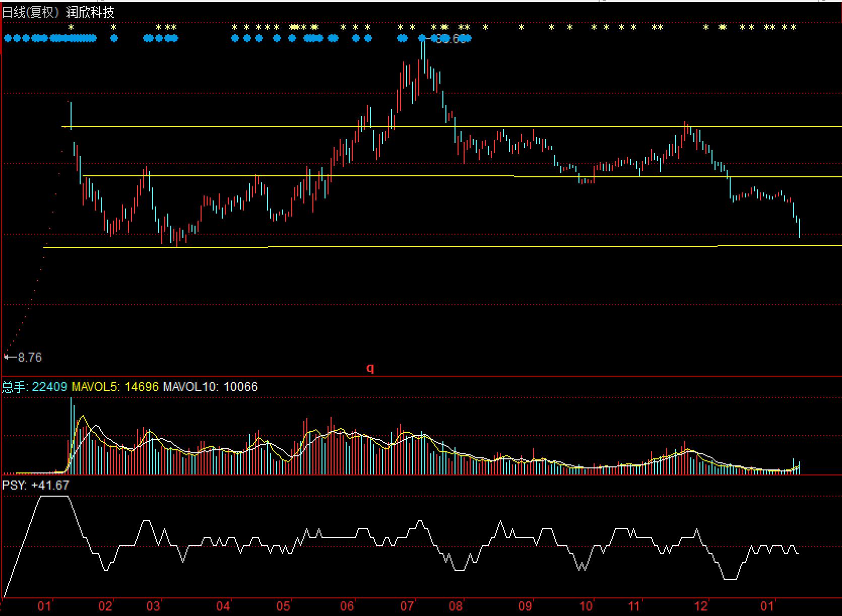Click the 日线(复权) period label
Screen dimensions: 842x616
click(x=31, y=13)
